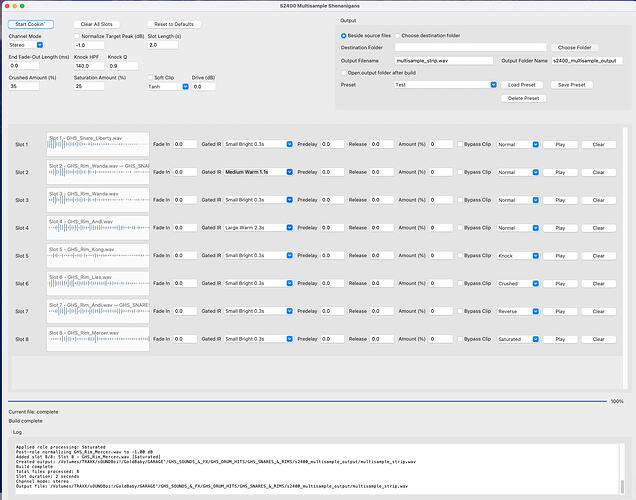636x500 pixels.
Task: Clear Slot 4
Action: click(x=599, y=228)
